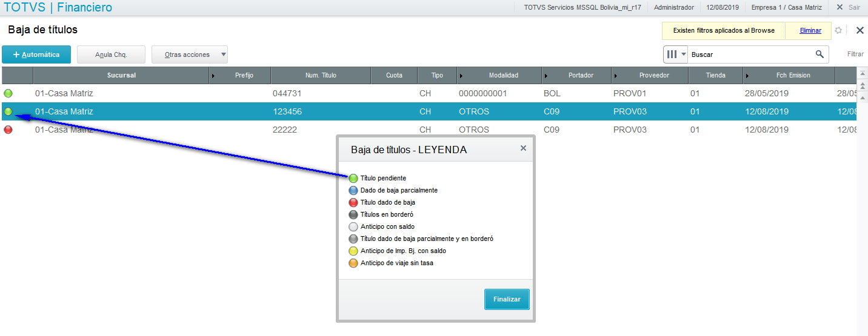Click the Anticipo de viaje sin tasa text

click(x=397, y=263)
